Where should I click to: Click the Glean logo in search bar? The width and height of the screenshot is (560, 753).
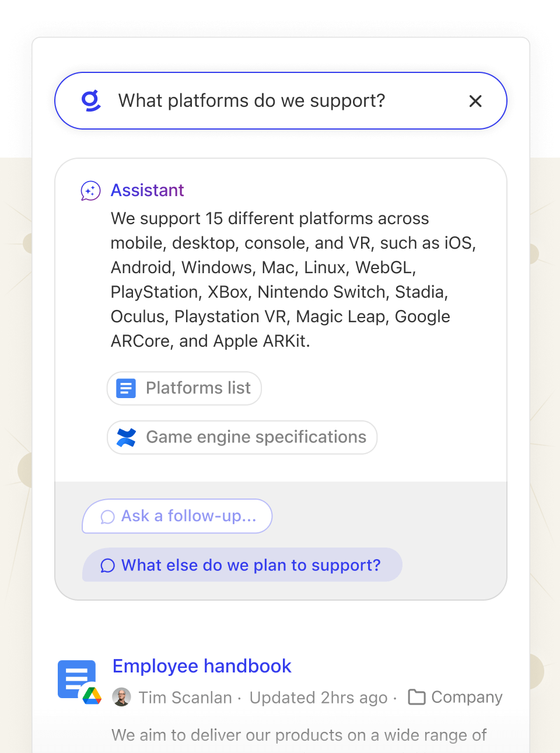click(x=91, y=101)
